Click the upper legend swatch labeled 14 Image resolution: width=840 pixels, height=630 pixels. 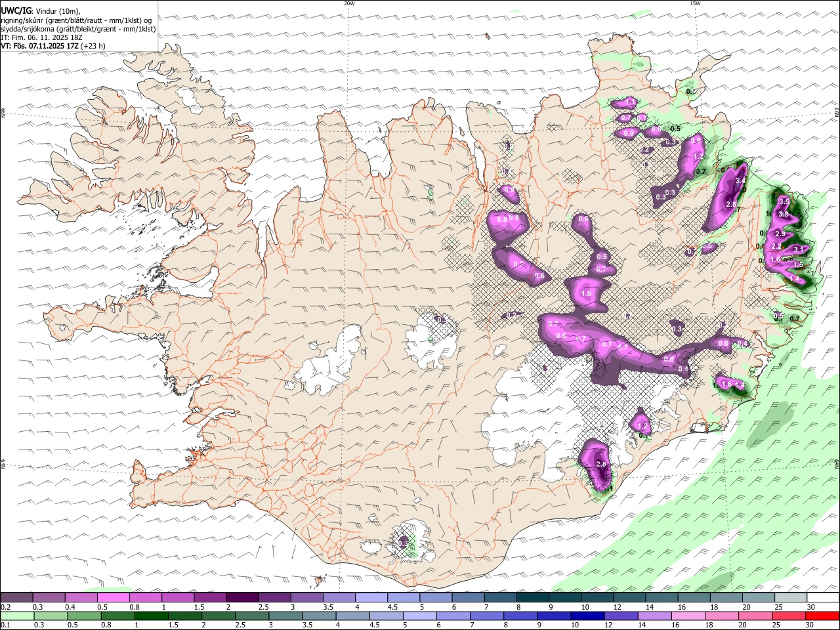pyautogui.click(x=661, y=598)
